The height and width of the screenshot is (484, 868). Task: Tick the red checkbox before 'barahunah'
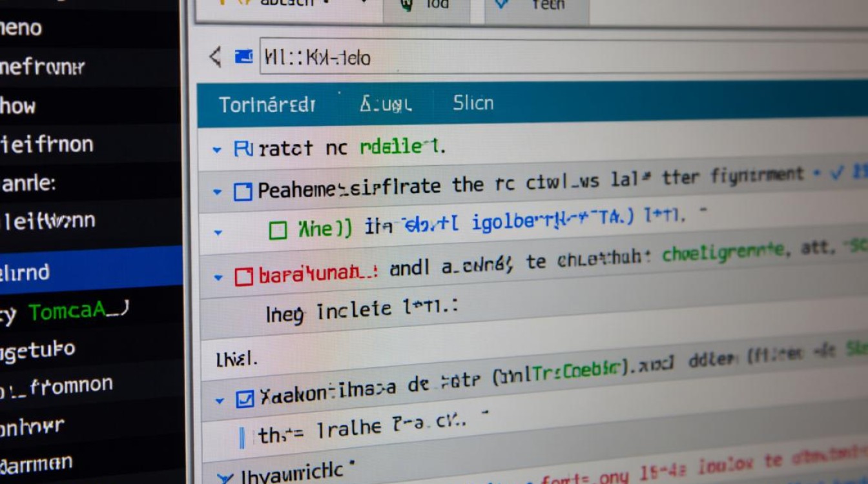(x=243, y=277)
